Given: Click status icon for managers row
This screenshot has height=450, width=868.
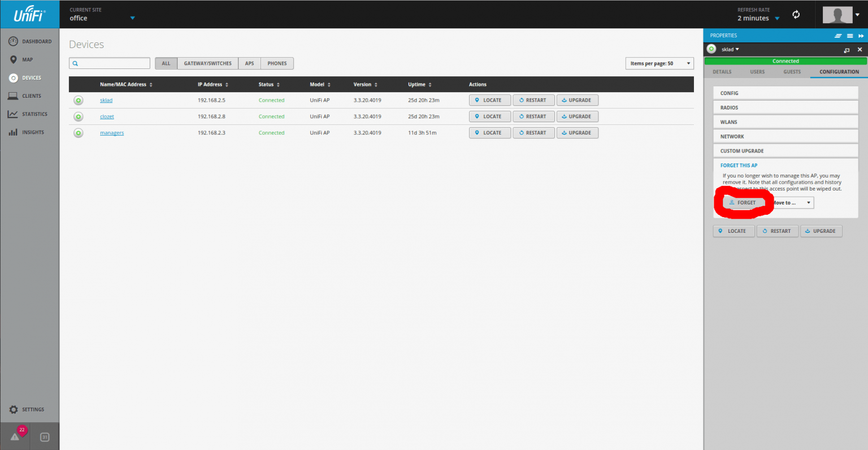Looking at the screenshot, I should coord(79,133).
